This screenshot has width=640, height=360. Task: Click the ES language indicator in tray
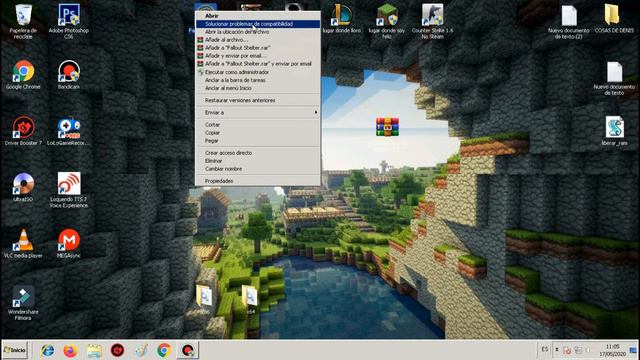coord(544,350)
